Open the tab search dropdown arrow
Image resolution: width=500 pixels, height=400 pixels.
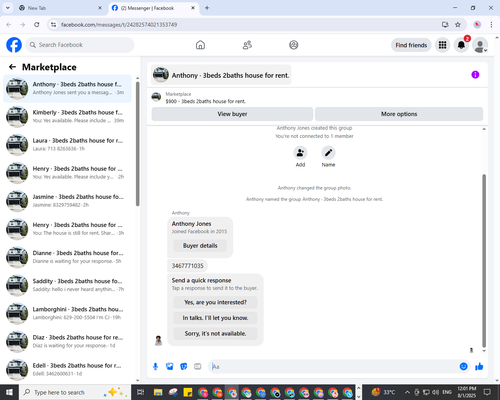(8, 8)
